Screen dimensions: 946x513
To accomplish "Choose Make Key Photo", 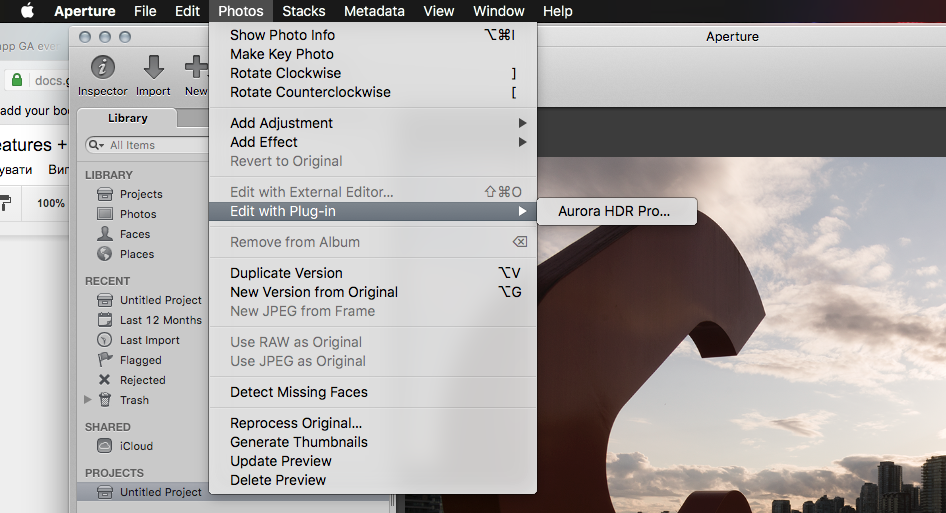I will tap(373, 54).
